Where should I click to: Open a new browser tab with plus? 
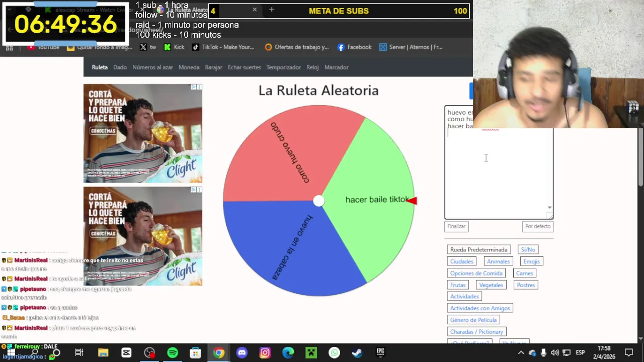click(271, 10)
